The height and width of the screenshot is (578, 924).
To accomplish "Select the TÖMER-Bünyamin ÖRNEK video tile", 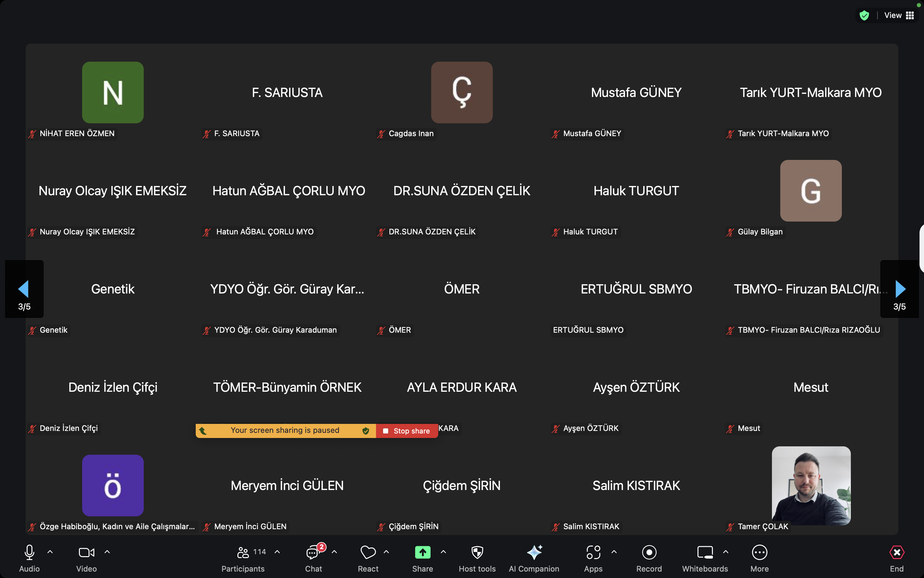I will tap(287, 387).
